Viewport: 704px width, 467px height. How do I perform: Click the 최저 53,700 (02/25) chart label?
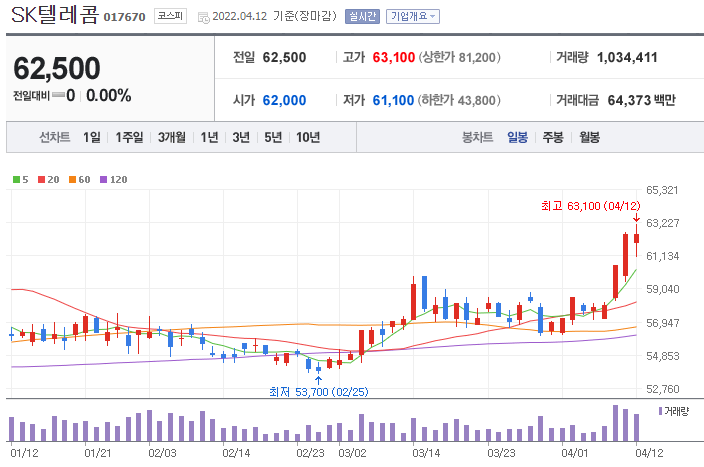click(x=318, y=392)
